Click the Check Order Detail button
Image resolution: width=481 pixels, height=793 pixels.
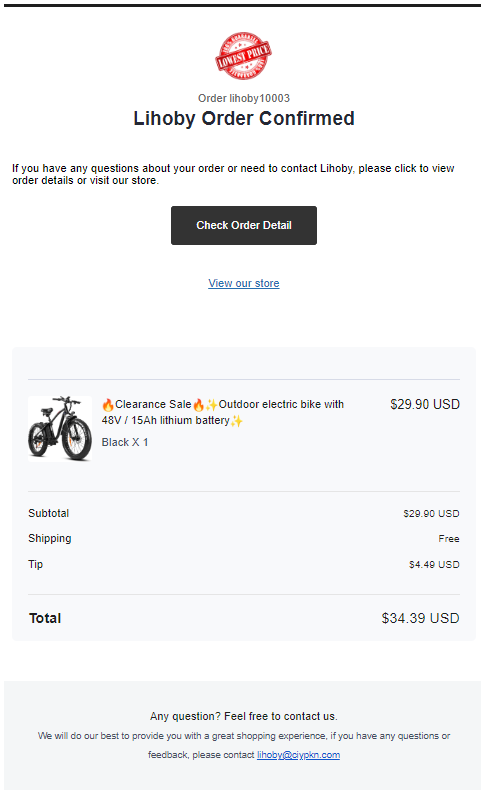(x=244, y=226)
